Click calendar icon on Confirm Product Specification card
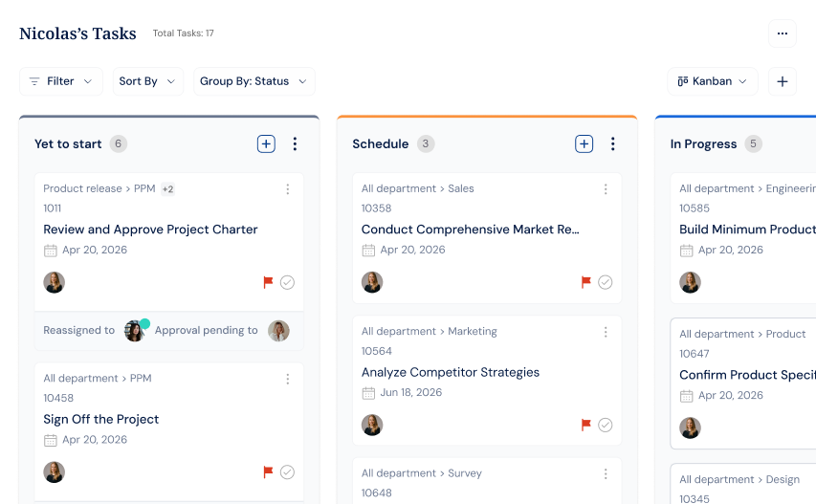 (x=687, y=396)
